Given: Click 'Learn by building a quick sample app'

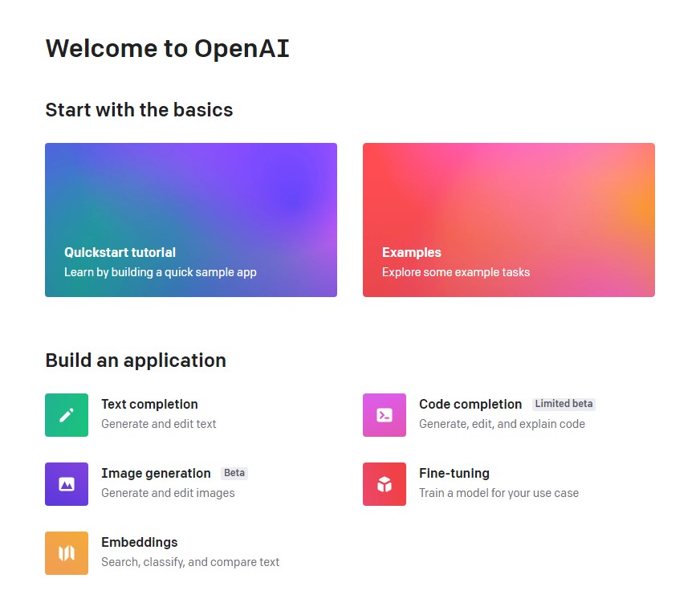Looking at the screenshot, I should coord(161,272).
